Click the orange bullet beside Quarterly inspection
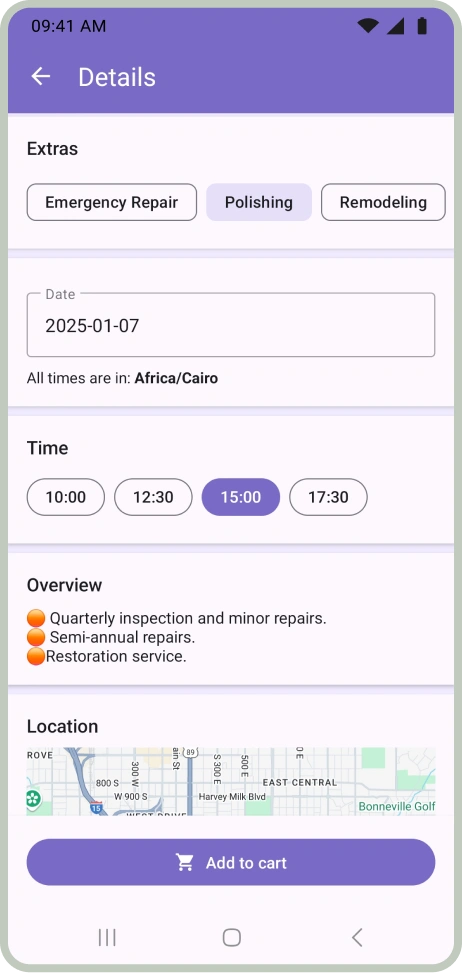The width and height of the screenshot is (462, 973). (x=36, y=618)
